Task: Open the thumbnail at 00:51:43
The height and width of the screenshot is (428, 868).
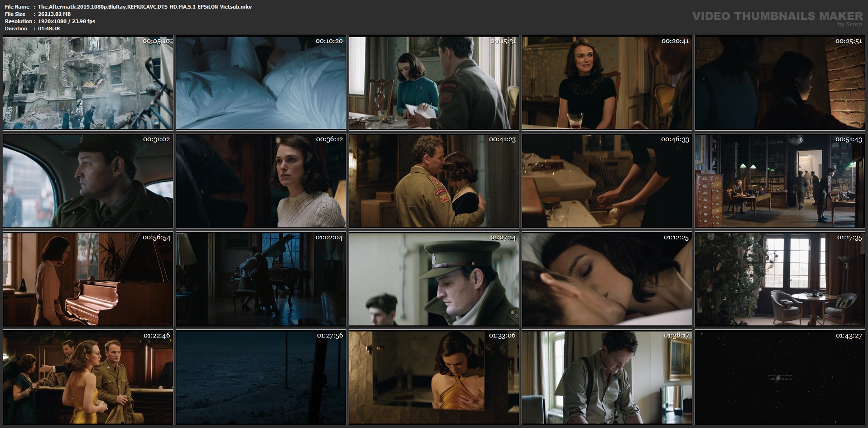Action: coord(780,181)
